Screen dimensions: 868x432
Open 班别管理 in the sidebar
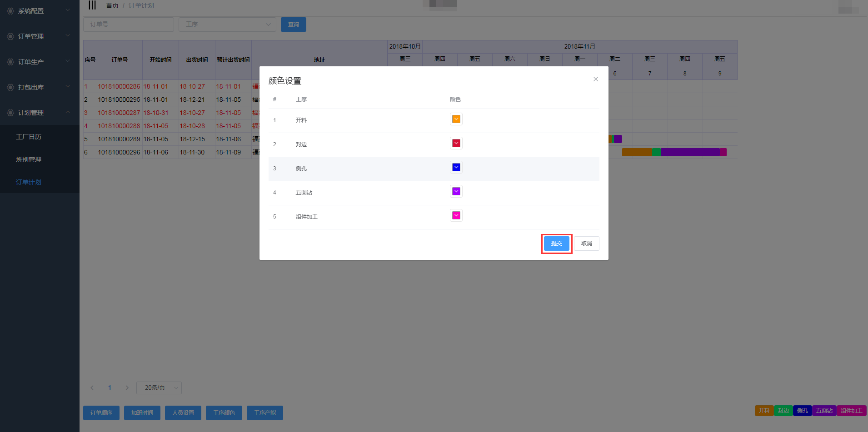(29, 159)
